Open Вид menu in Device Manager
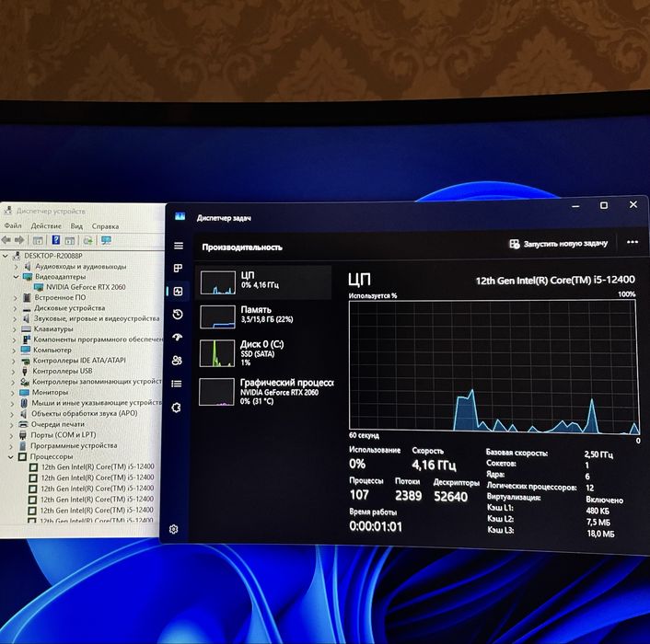Screen dimensions: 650x644 (76, 226)
